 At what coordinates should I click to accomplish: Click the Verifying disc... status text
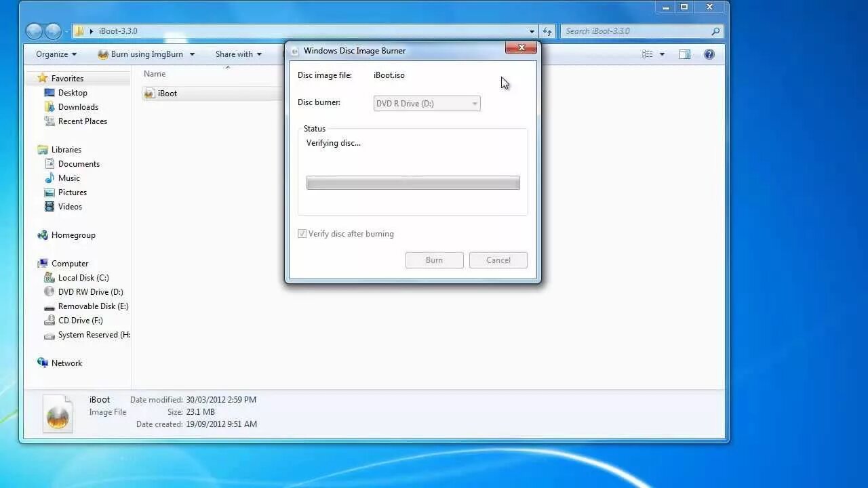click(334, 143)
